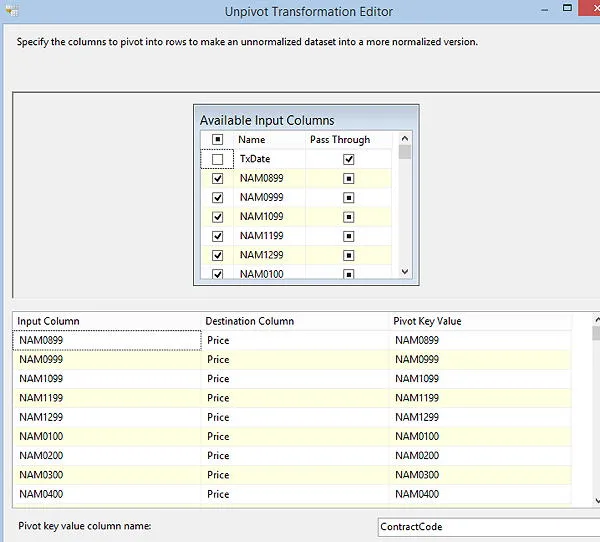Click the Pass Through column header
The width and height of the screenshot is (600, 542).
tap(340, 140)
